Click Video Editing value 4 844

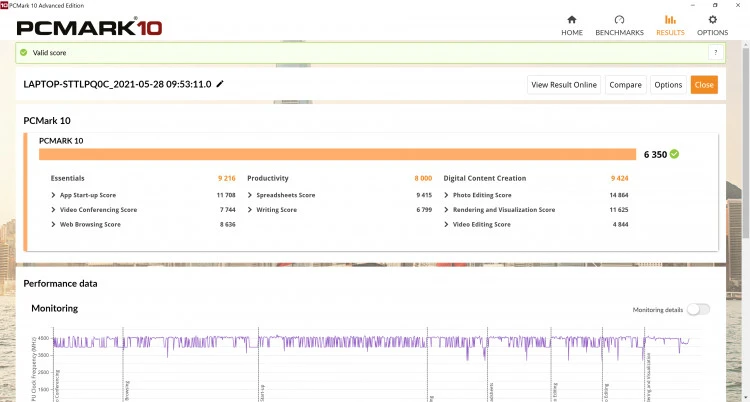point(620,224)
